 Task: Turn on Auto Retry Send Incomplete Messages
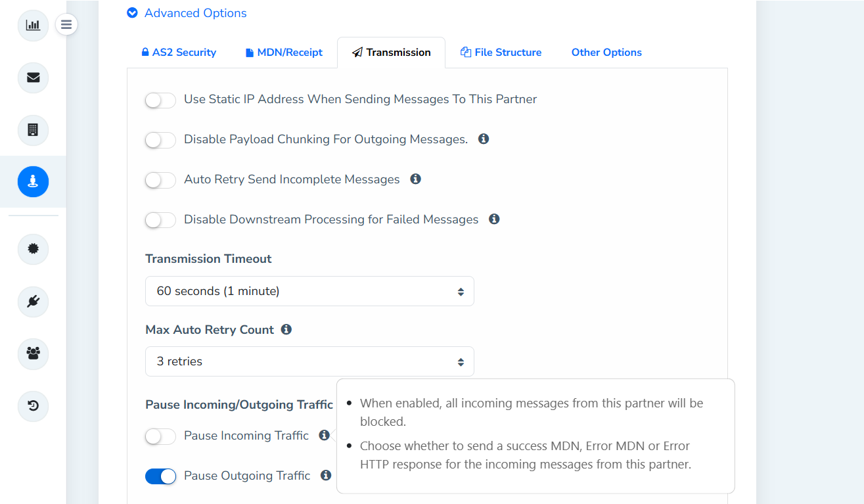tap(160, 180)
